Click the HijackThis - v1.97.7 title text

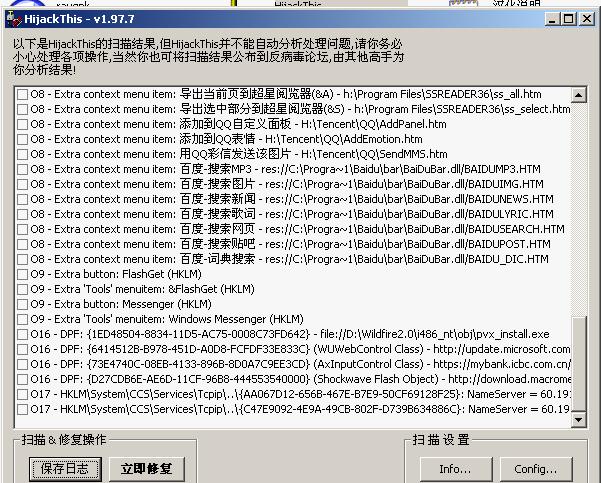(79, 19)
